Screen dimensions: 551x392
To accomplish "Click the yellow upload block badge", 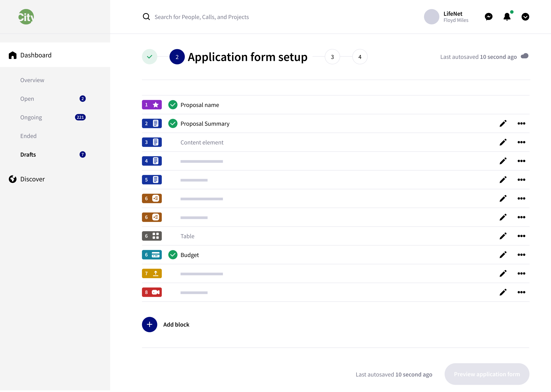I will pos(152,273).
